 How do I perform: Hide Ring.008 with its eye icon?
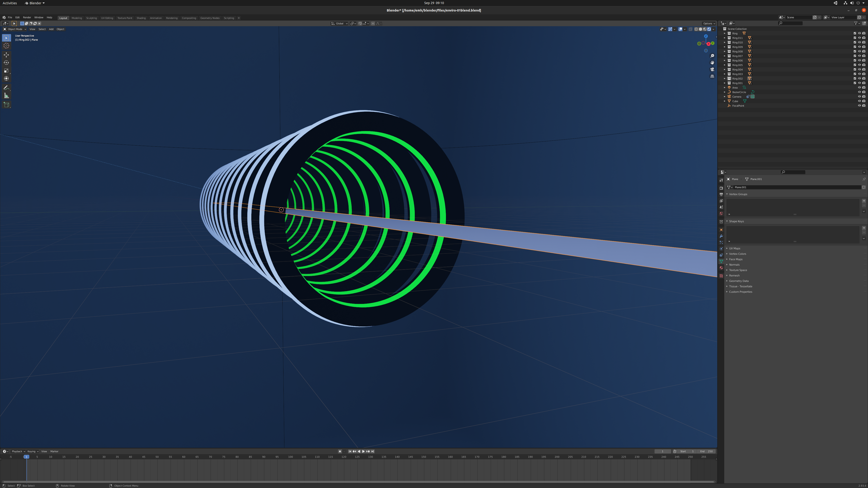[859, 52]
